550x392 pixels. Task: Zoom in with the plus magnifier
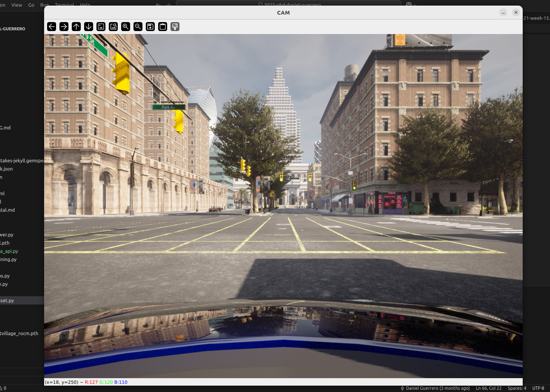pos(126,27)
